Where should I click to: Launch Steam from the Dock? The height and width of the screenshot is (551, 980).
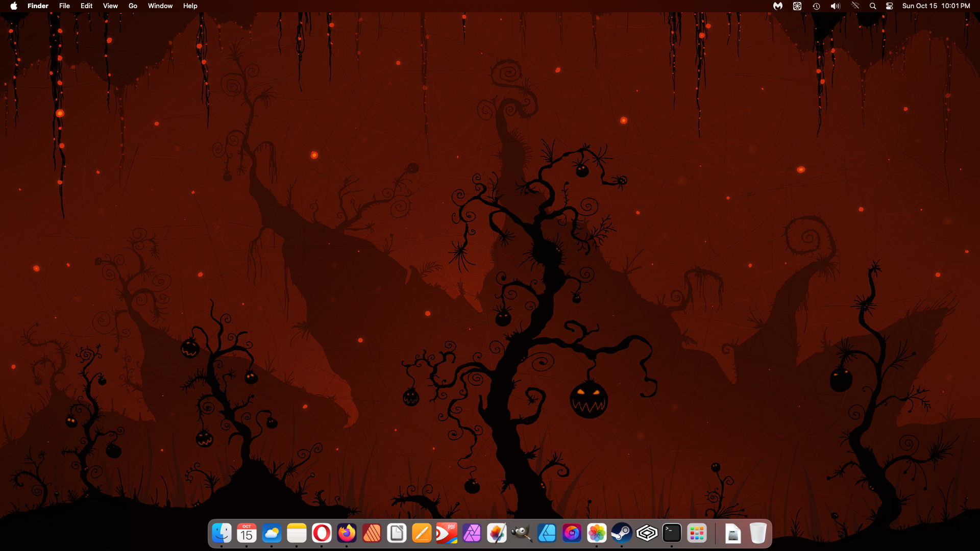pos(622,534)
